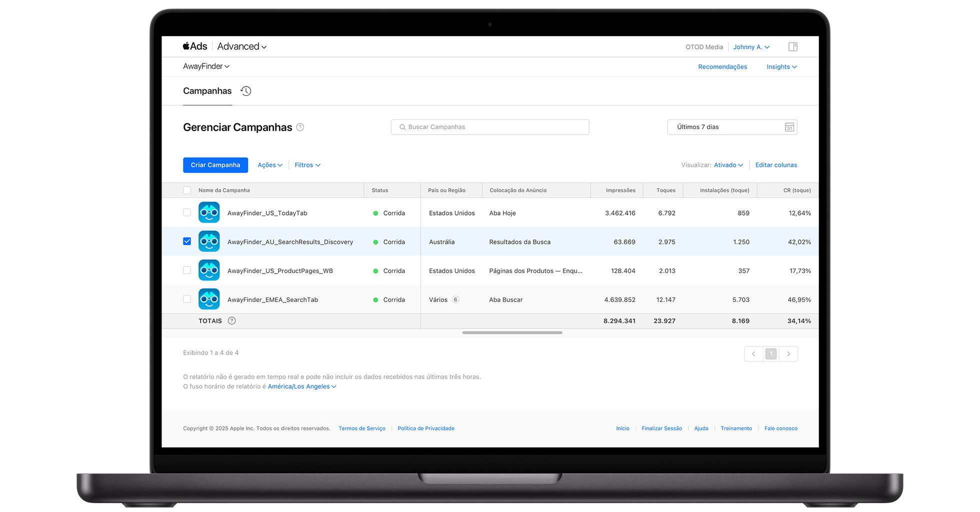Open the Treinamento footer link
Viewport: 980px width, 512px height.
736,428
